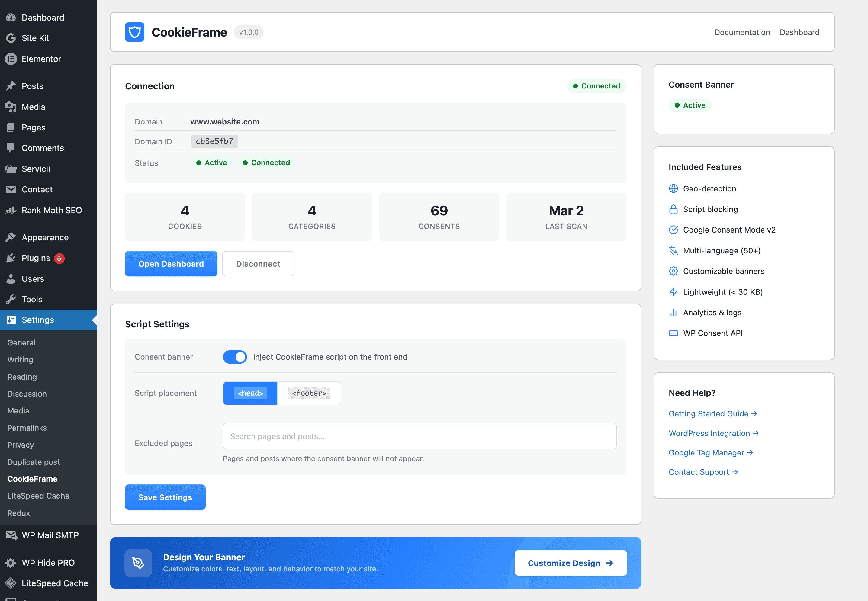Click the Plugins plug icon
Image resolution: width=868 pixels, height=601 pixels.
[11, 258]
